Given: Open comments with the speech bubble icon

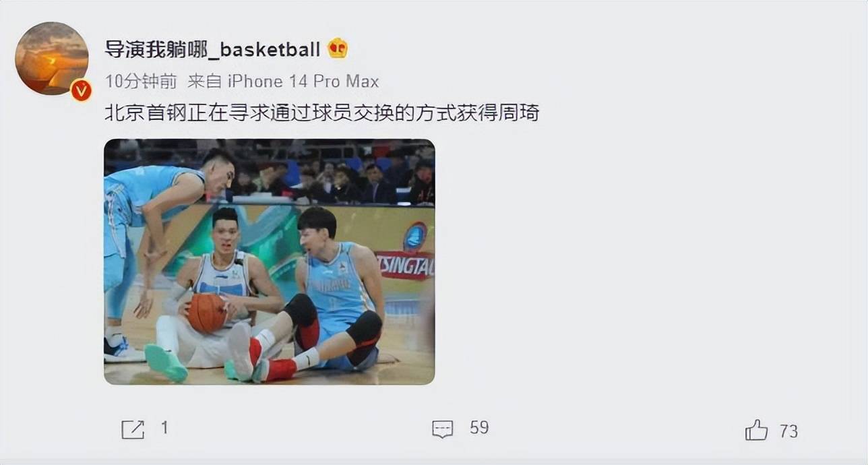Looking at the screenshot, I should coord(442,429).
